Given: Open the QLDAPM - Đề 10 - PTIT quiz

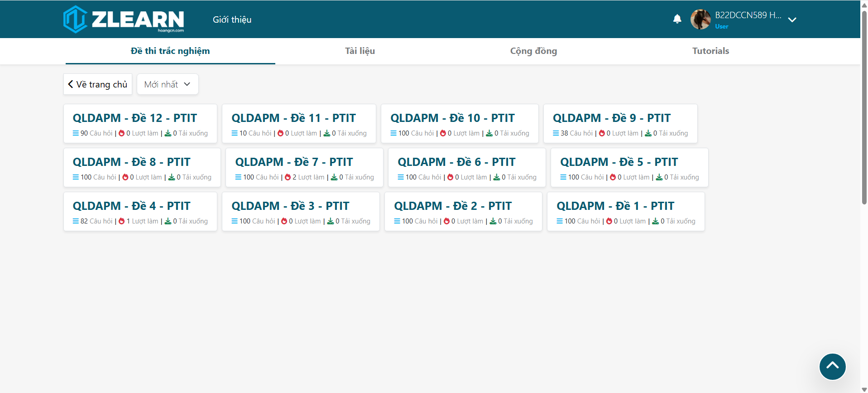Looking at the screenshot, I should pos(452,118).
